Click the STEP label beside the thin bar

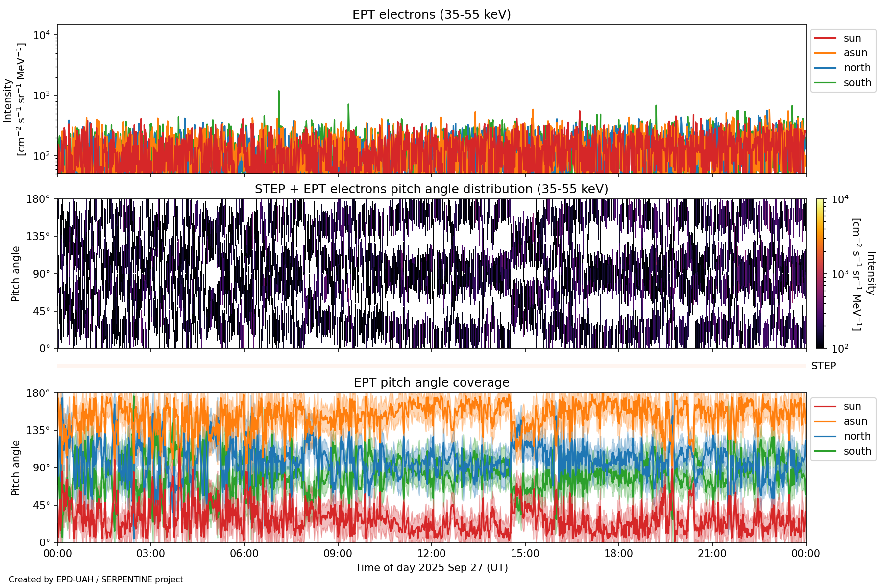823,366
